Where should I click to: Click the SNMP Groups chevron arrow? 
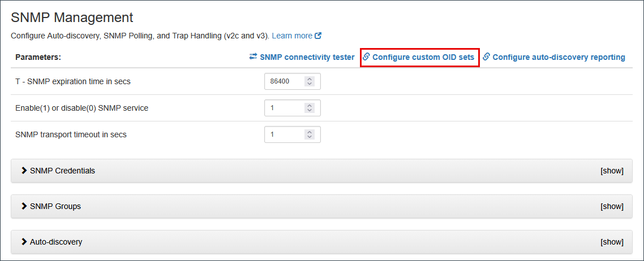(24, 206)
